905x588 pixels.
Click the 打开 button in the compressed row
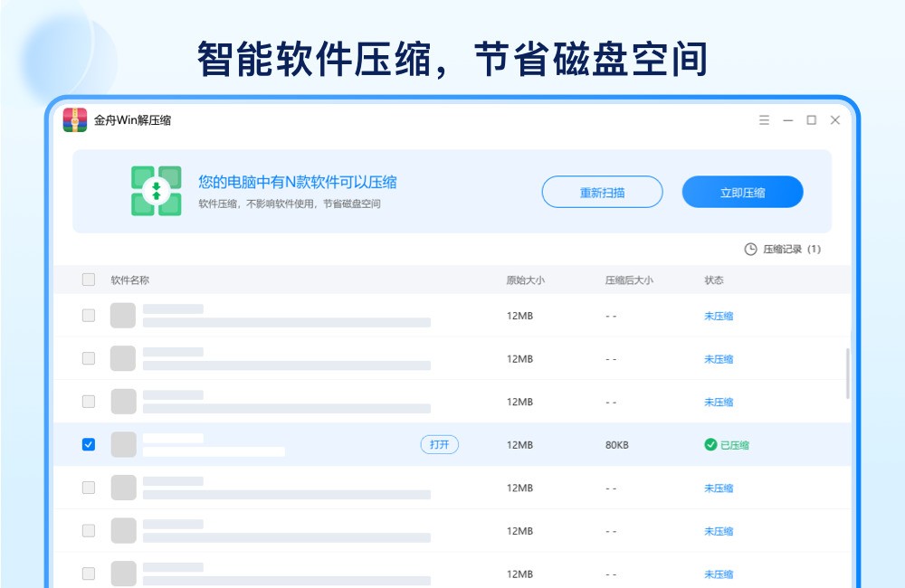click(440, 444)
